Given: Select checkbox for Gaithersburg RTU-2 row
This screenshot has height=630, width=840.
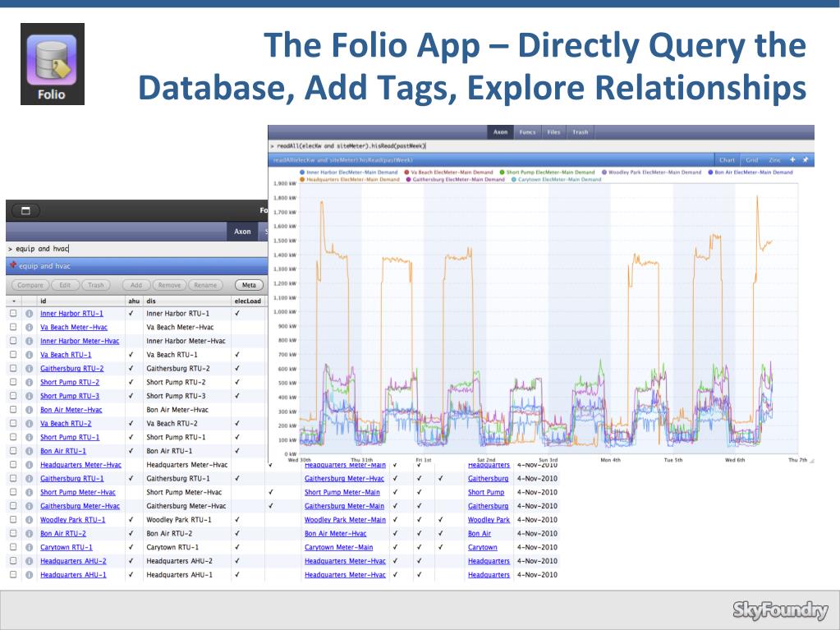Looking at the screenshot, I should pyautogui.click(x=13, y=368).
